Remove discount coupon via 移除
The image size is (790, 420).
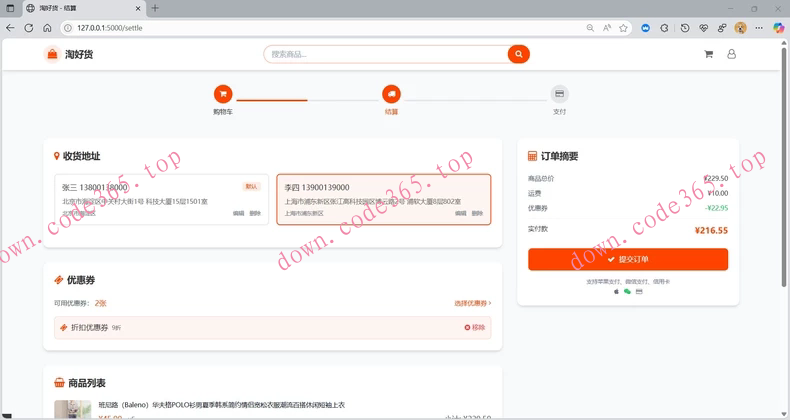[x=475, y=327]
